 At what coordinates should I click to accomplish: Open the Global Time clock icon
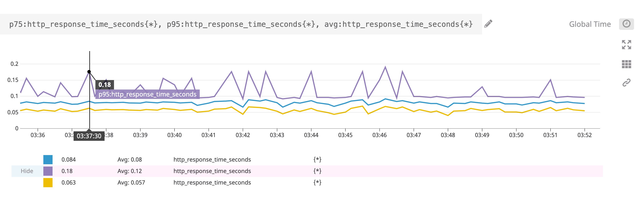(x=627, y=24)
